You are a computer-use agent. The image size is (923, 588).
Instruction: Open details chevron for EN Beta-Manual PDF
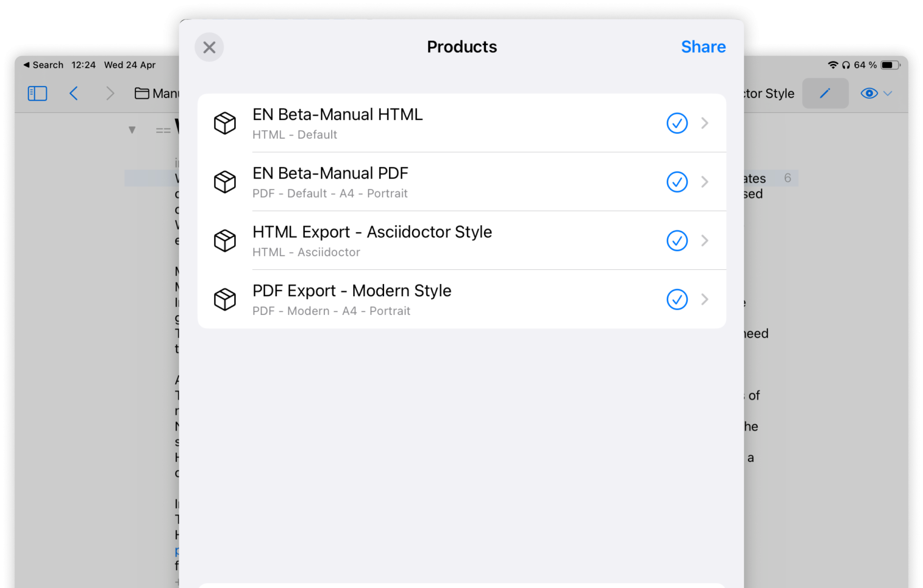705,182
